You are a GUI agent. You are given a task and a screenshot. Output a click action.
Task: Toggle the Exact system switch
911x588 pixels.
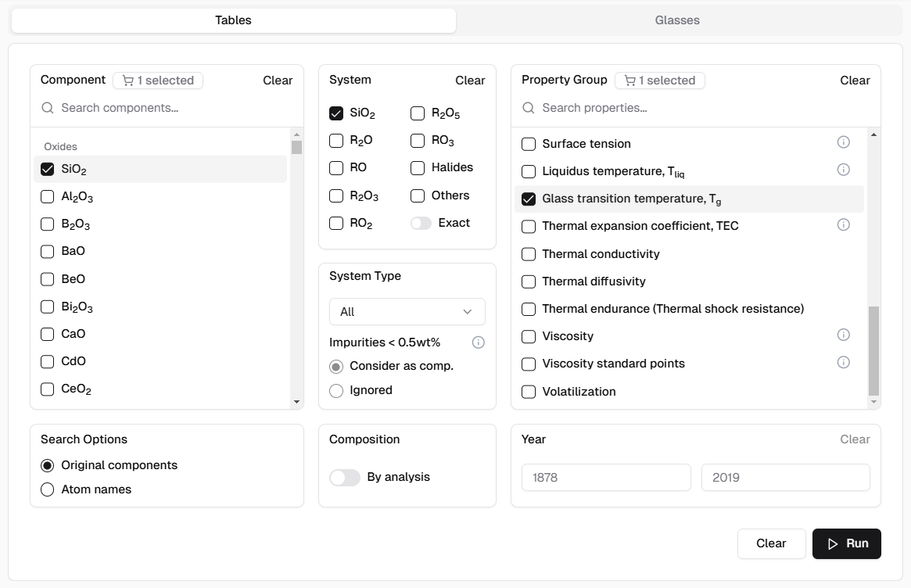pos(421,223)
